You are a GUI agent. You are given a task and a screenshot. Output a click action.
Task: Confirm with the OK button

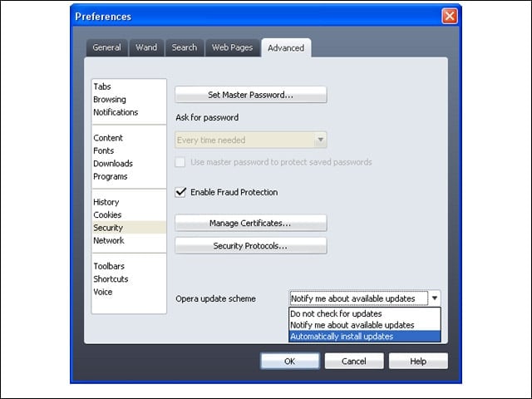(290, 361)
